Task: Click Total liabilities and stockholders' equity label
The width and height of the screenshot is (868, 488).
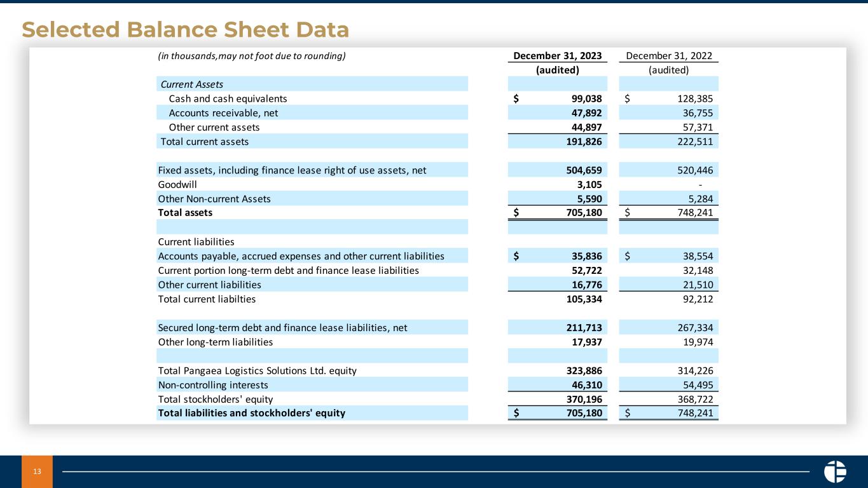Action: tap(251, 413)
